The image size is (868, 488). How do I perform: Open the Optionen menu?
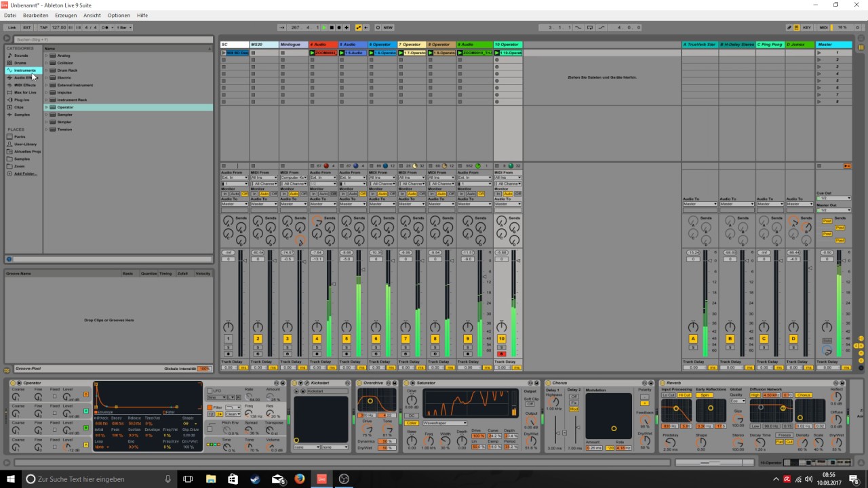click(x=119, y=15)
